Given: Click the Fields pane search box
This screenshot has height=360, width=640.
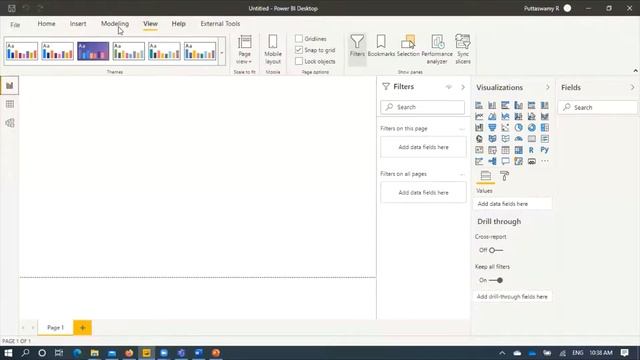Looking at the screenshot, I should (598, 107).
